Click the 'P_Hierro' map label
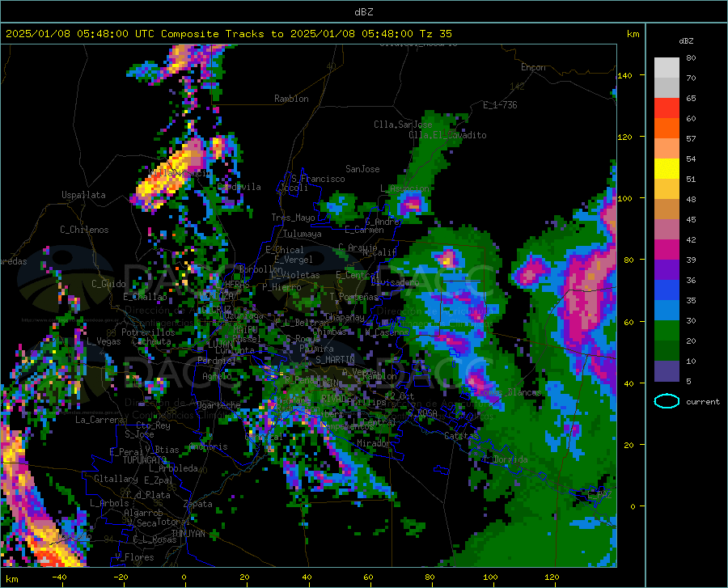 (281, 287)
